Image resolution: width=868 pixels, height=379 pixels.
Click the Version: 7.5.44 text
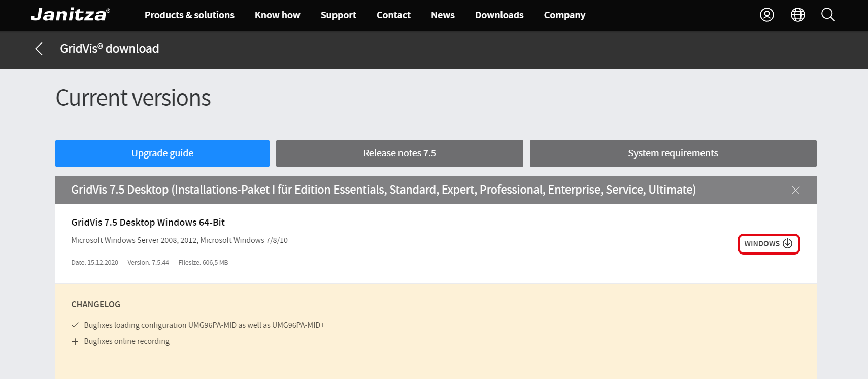[148, 263]
